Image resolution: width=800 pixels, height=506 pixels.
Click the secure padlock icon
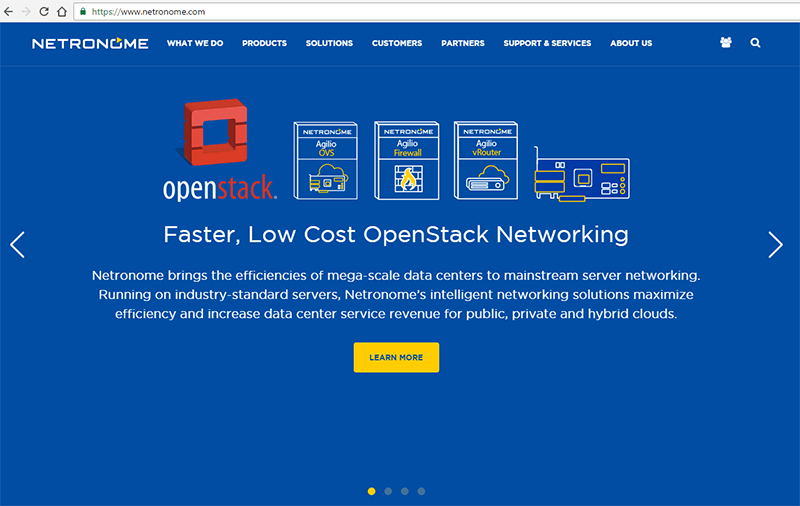click(83, 11)
